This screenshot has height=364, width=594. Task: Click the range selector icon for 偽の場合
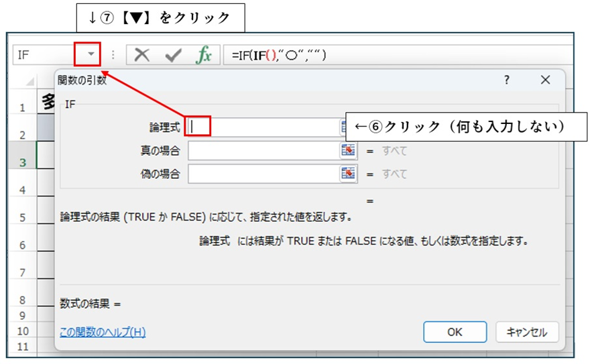pos(347,174)
